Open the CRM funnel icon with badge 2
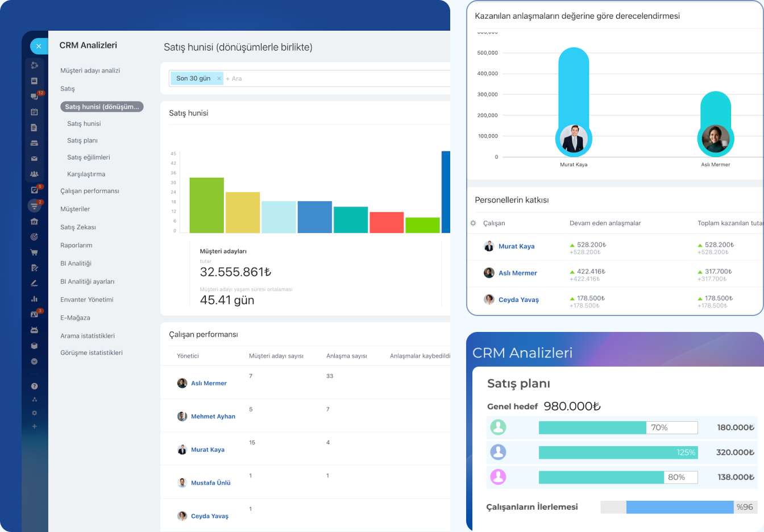Screen dimensions: 764x532 pyautogui.click(x=34, y=206)
